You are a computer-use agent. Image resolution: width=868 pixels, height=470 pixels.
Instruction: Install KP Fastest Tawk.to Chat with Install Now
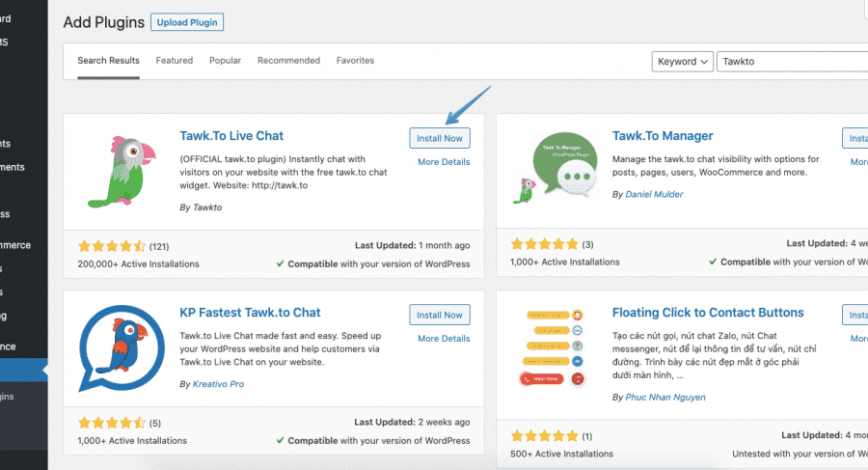click(440, 315)
